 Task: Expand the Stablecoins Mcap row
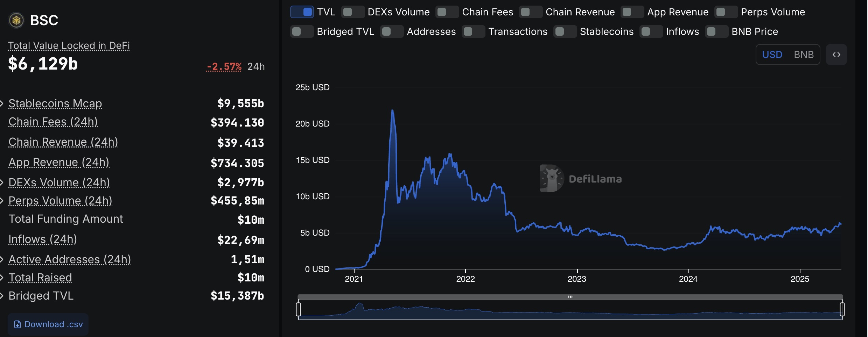2,103
